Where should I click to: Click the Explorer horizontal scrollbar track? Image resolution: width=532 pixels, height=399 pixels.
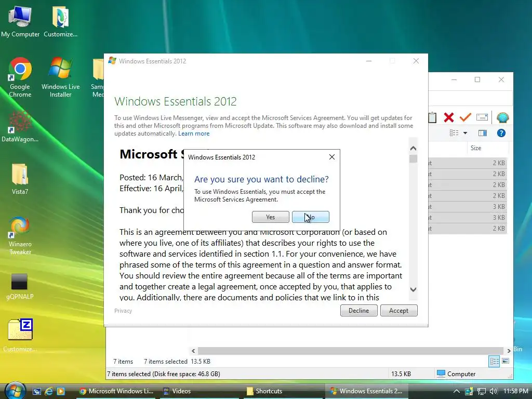(351, 351)
